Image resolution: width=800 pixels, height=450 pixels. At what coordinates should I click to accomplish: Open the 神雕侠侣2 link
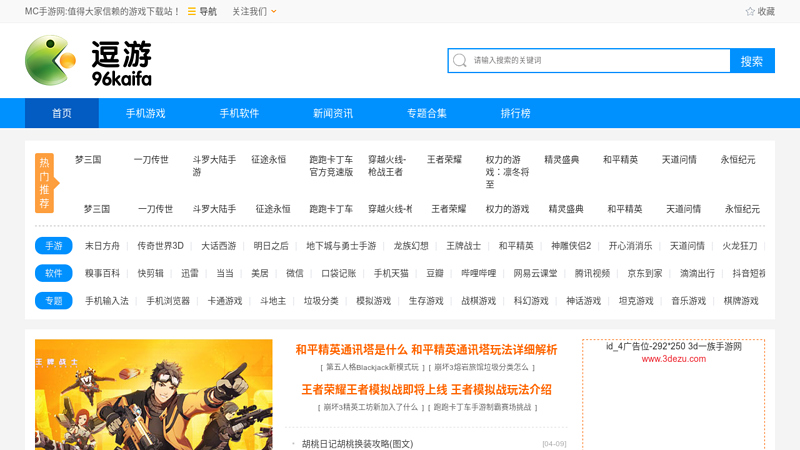pos(571,246)
